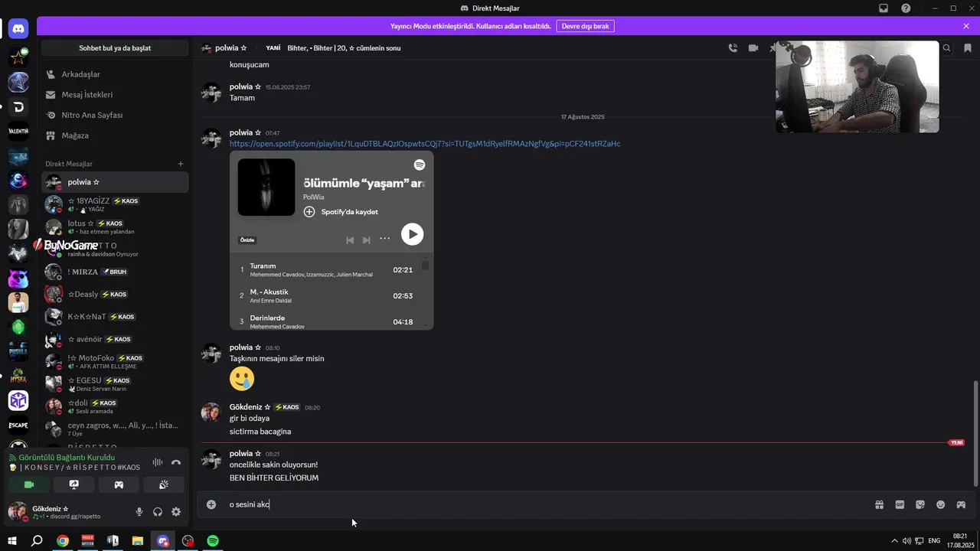Image resolution: width=980 pixels, height=551 pixels.
Task: Create new DM with plus icon
Action: [181, 164]
